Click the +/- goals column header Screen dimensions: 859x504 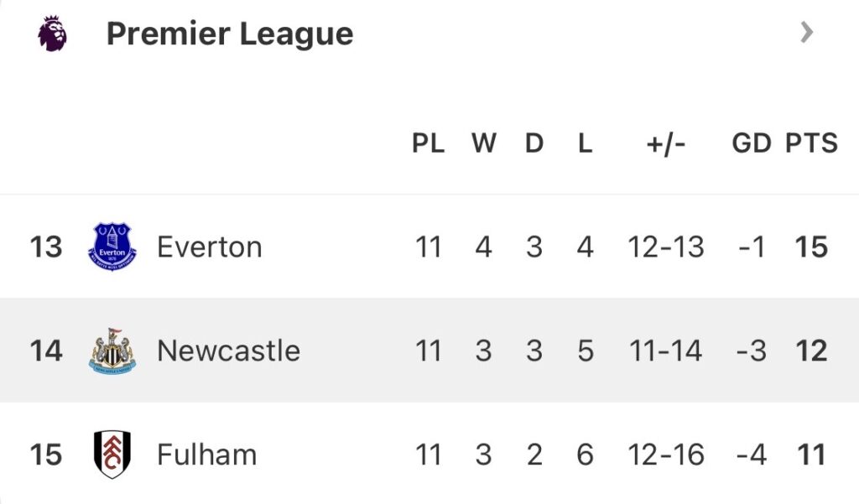(x=666, y=143)
